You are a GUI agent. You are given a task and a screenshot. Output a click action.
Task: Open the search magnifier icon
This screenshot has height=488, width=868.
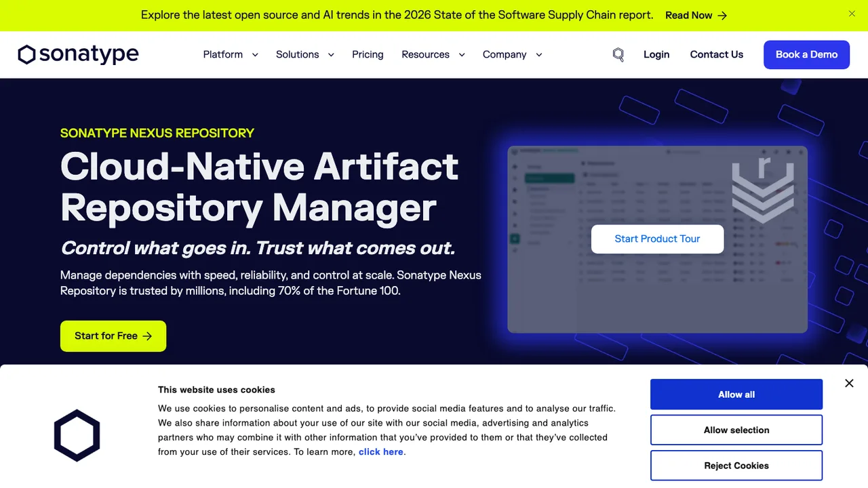pos(618,55)
